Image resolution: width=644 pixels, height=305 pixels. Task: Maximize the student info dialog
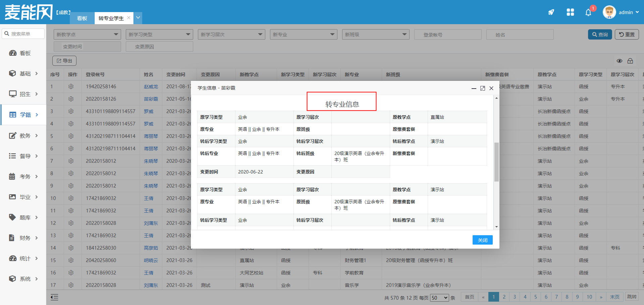[483, 88]
